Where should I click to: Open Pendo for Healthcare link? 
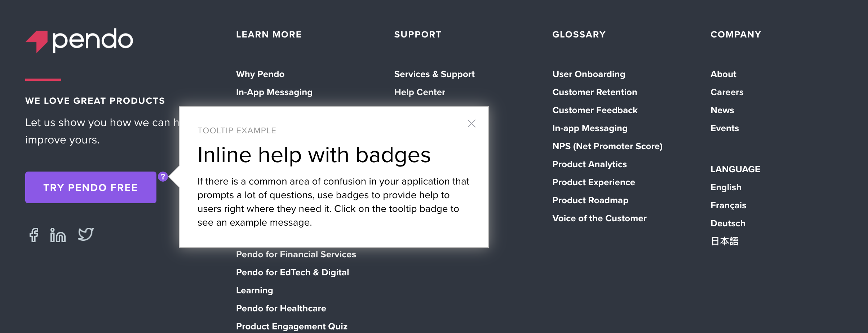point(281,308)
